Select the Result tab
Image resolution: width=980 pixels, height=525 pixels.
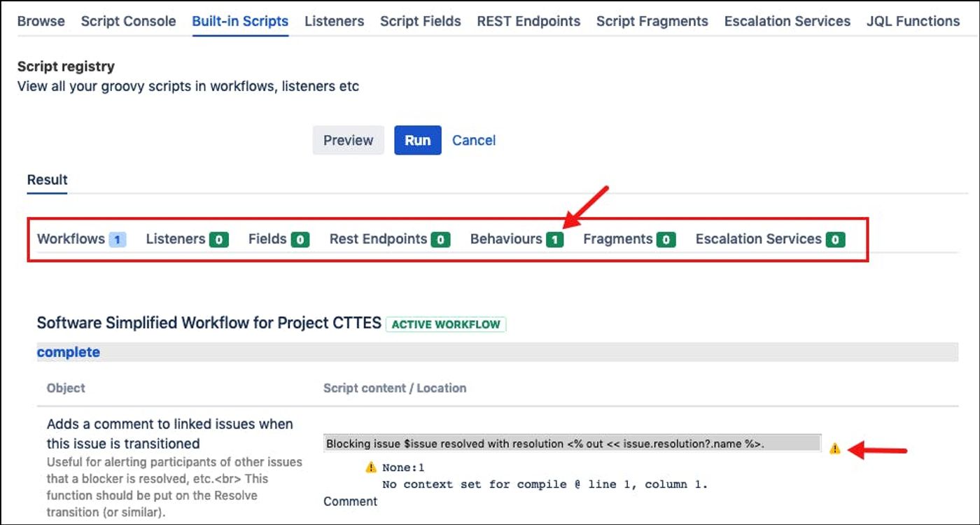tap(46, 179)
